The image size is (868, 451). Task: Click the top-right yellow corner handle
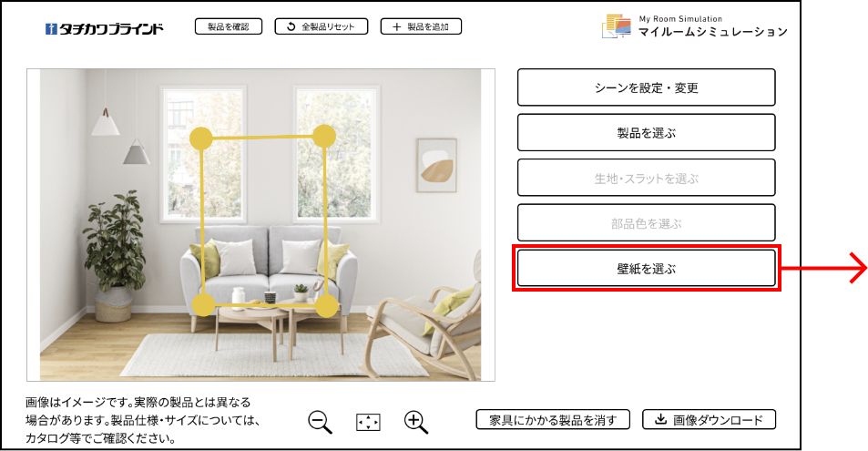[x=324, y=136]
